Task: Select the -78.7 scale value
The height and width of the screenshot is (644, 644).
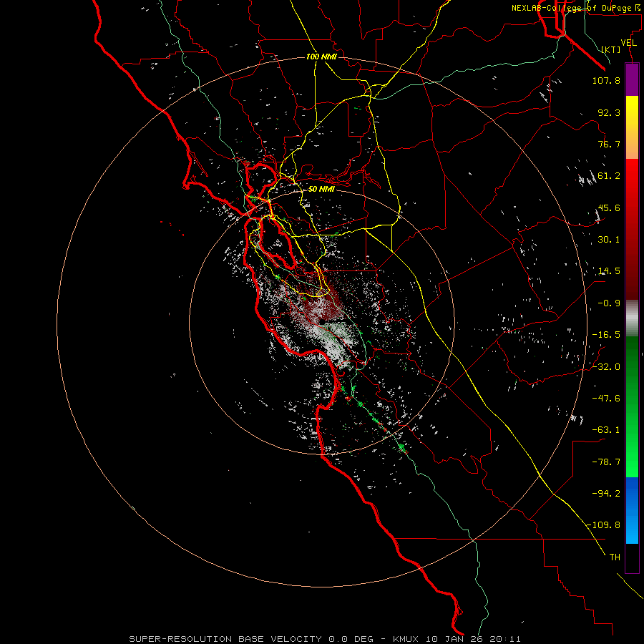Action: [x=606, y=462]
